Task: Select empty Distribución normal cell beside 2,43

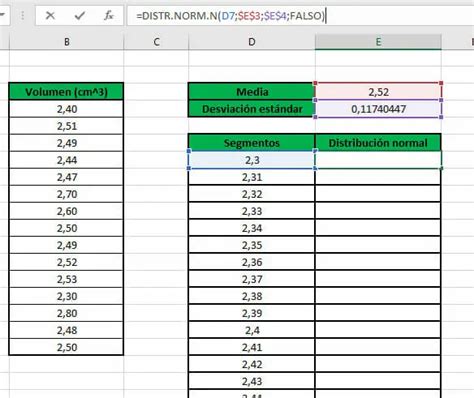Action: point(378,381)
